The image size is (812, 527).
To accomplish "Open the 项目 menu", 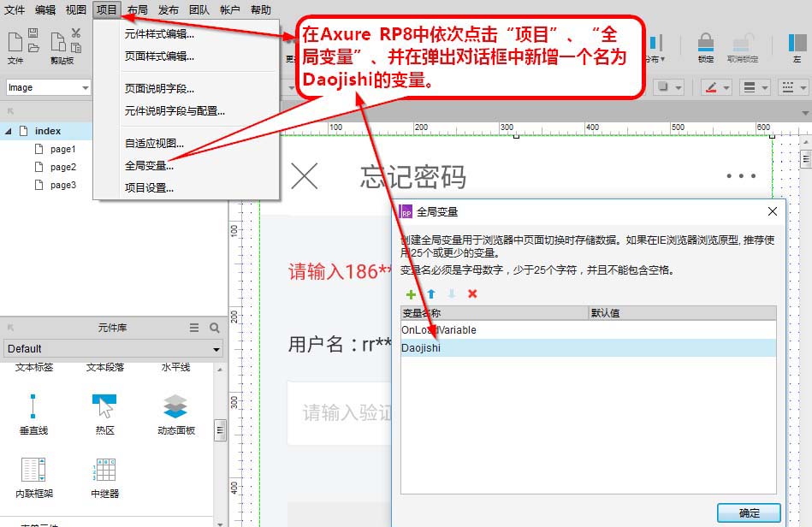I will [x=107, y=9].
